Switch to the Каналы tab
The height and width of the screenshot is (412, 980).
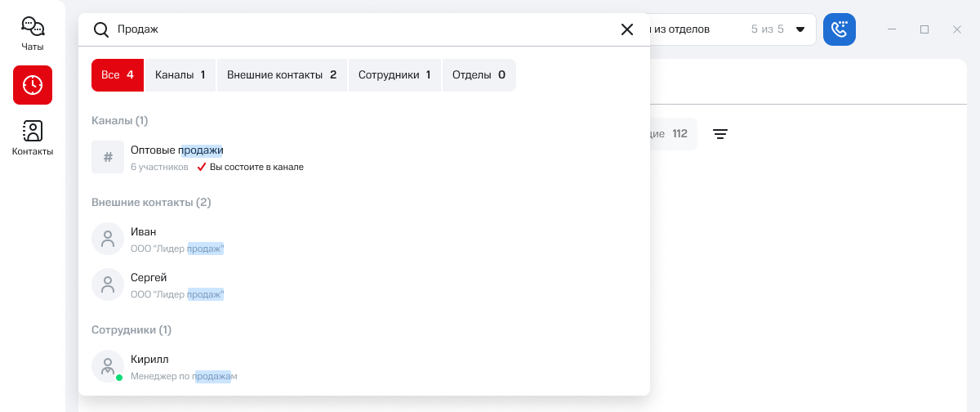pos(180,75)
